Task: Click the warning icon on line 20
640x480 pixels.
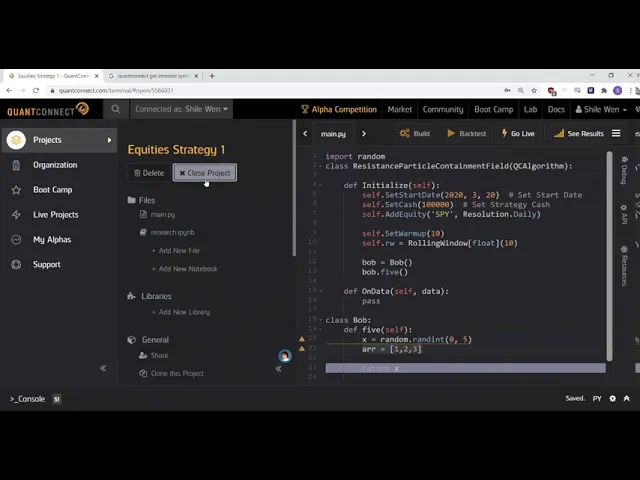Action: point(302,339)
